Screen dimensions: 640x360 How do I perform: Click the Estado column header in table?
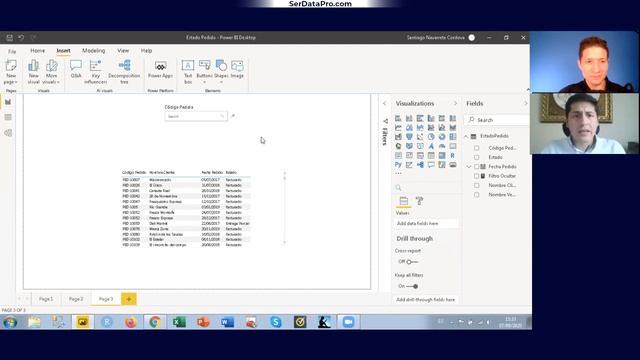(x=231, y=173)
